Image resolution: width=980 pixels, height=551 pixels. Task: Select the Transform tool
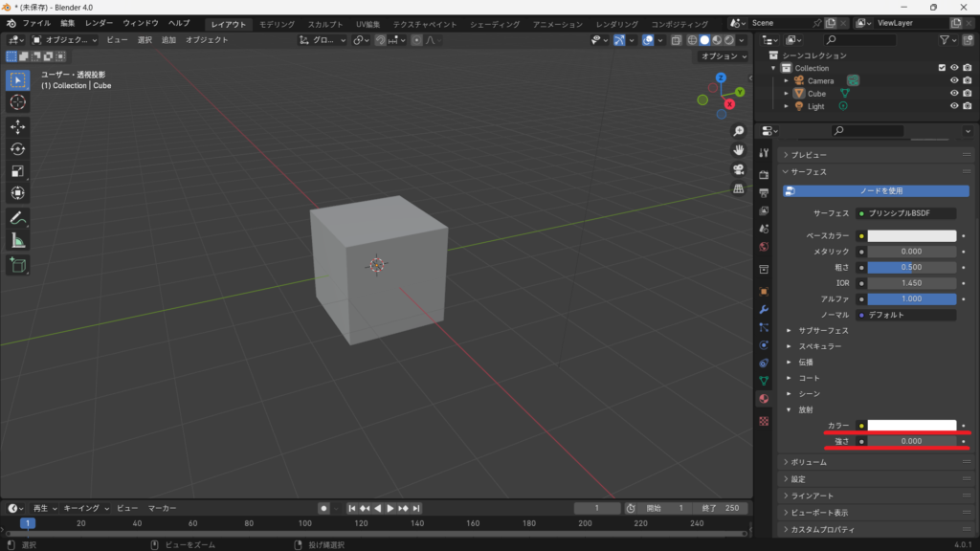(x=17, y=193)
